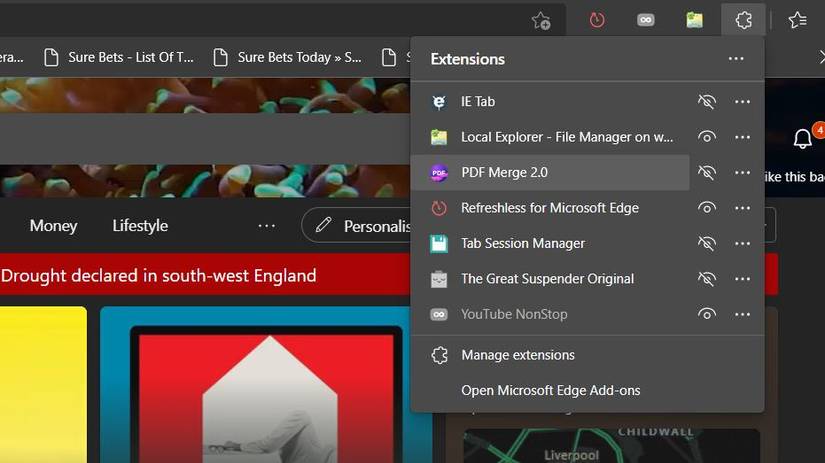The height and width of the screenshot is (463, 825).
Task: Open more options for Extensions panel header
Action: (736, 58)
